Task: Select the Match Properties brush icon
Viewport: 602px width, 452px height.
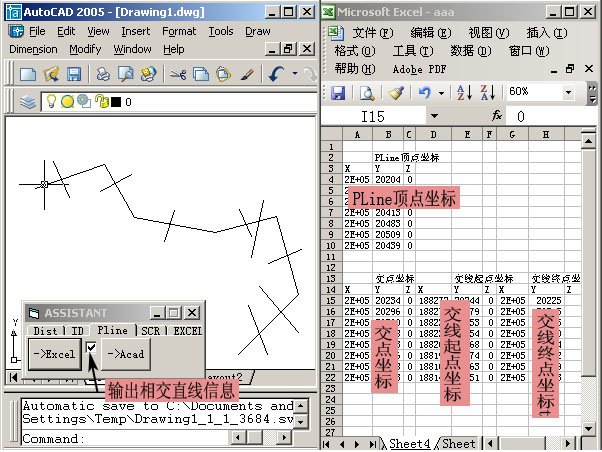Action: [x=248, y=74]
